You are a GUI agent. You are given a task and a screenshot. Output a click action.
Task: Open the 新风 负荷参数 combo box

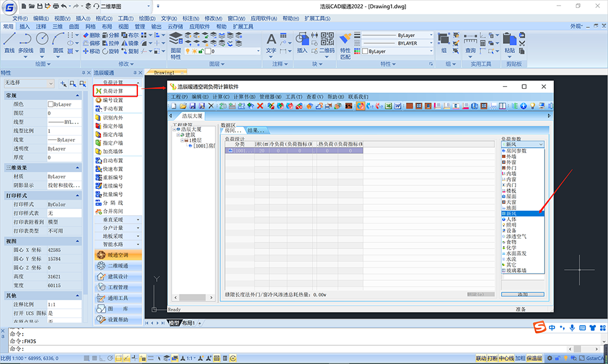(523, 144)
